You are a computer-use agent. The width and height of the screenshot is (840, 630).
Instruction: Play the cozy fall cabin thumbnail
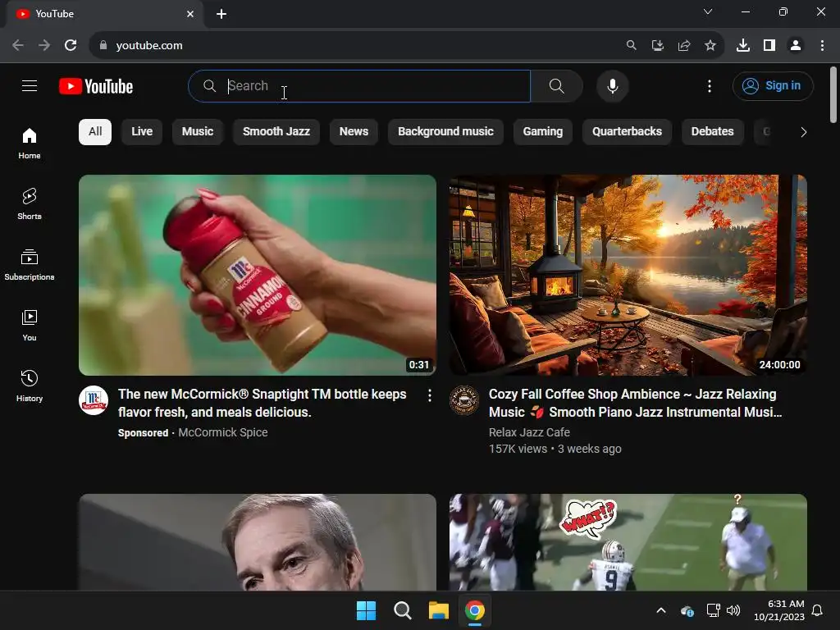[x=628, y=275]
